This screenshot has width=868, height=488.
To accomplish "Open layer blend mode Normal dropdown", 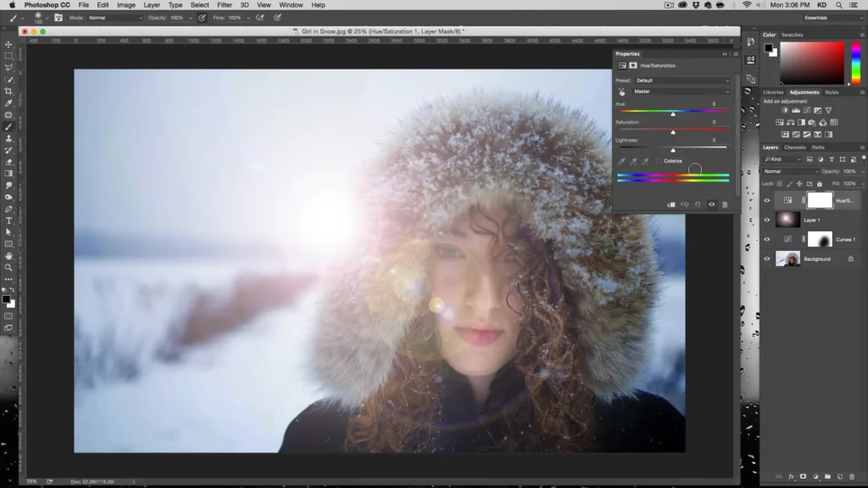I will tap(791, 171).
